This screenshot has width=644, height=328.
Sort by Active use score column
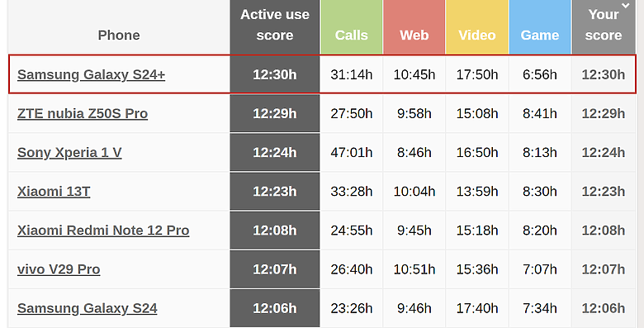coord(275,26)
